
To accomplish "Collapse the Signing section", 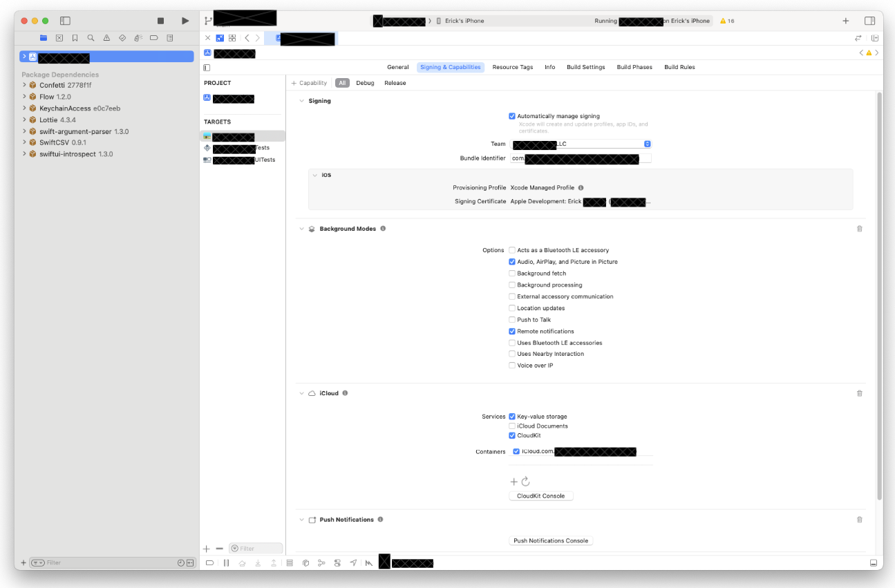I will tap(301, 101).
